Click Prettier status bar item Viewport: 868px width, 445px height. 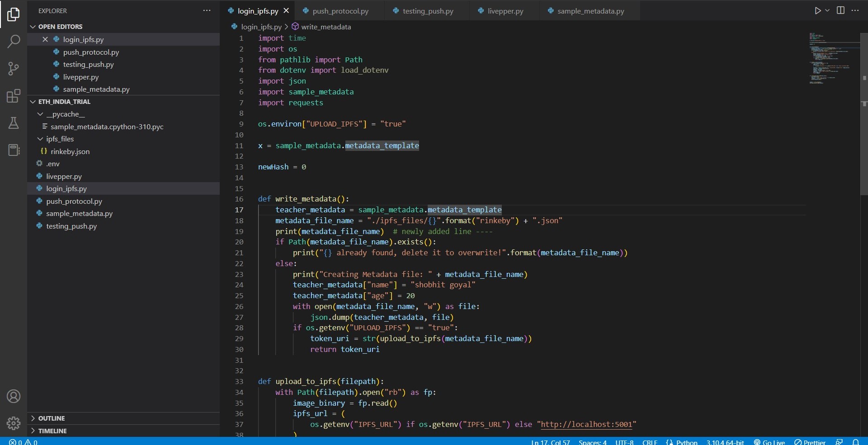810,442
